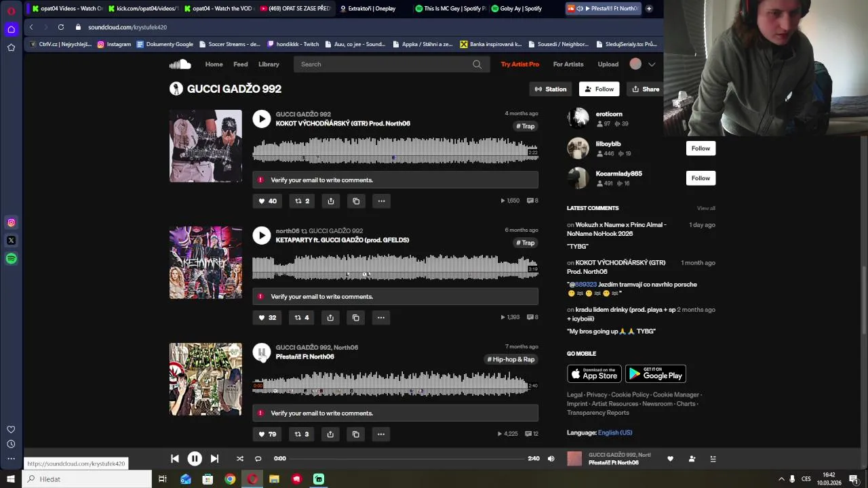Copy link of KOKOT VÝCHODŇÁRSKÝ track
The height and width of the screenshot is (488, 868).
pyautogui.click(x=356, y=201)
